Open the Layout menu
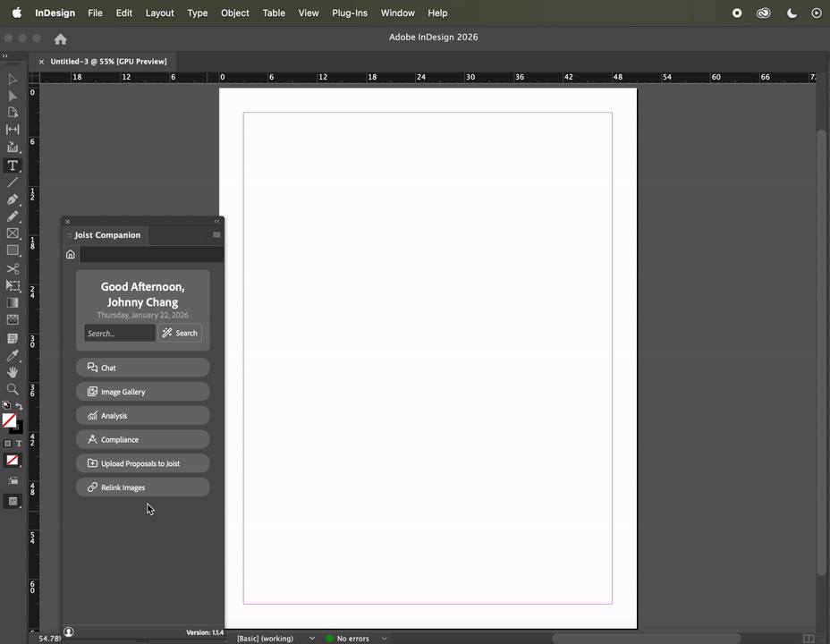The image size is (830, 644). pos(160,13)
